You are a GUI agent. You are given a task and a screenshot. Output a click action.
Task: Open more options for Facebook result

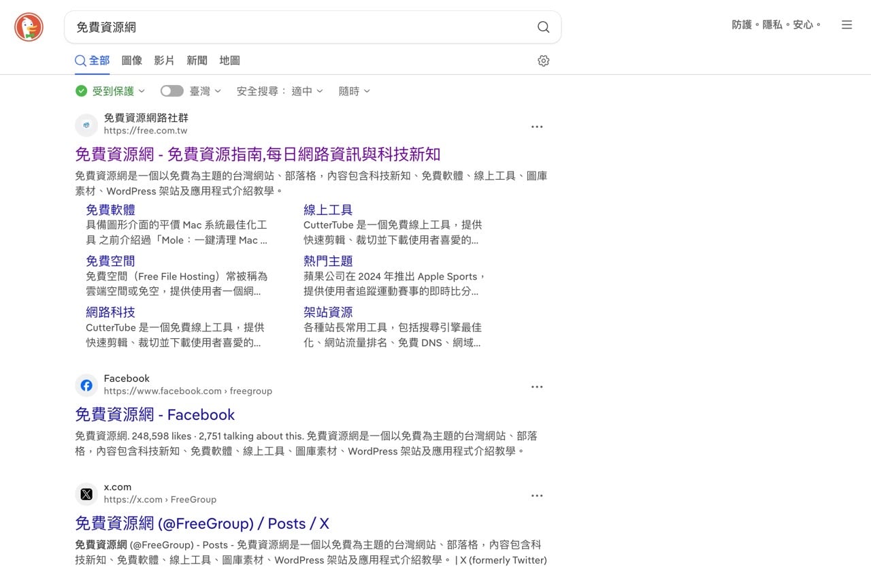[x=537, y=387]
